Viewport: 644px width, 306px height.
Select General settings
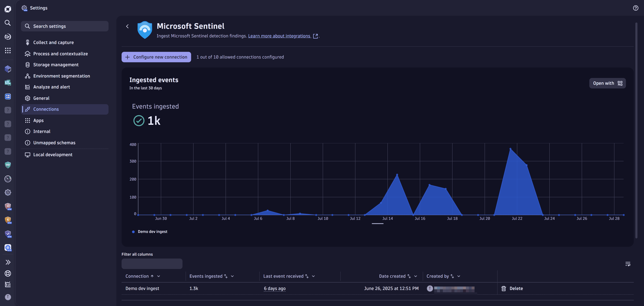coord(65,98)
